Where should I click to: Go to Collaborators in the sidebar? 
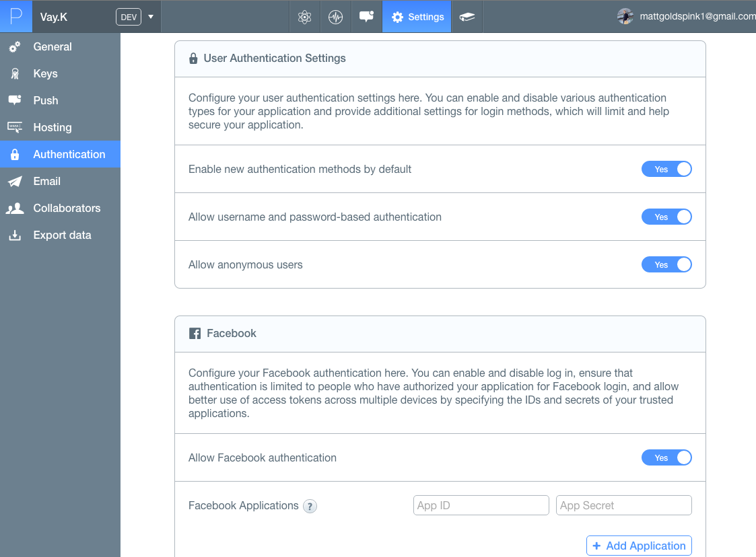pyautogui.click(x=67, y=209)
